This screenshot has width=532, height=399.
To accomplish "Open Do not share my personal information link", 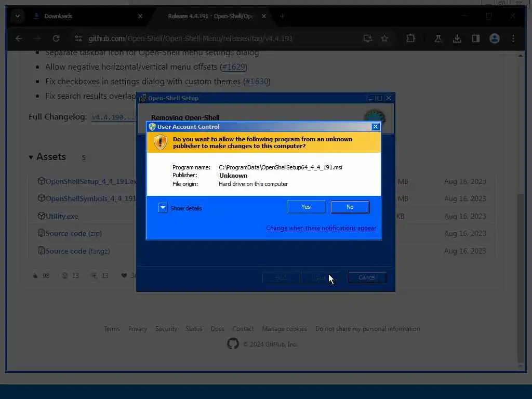I will coord(367,329).
